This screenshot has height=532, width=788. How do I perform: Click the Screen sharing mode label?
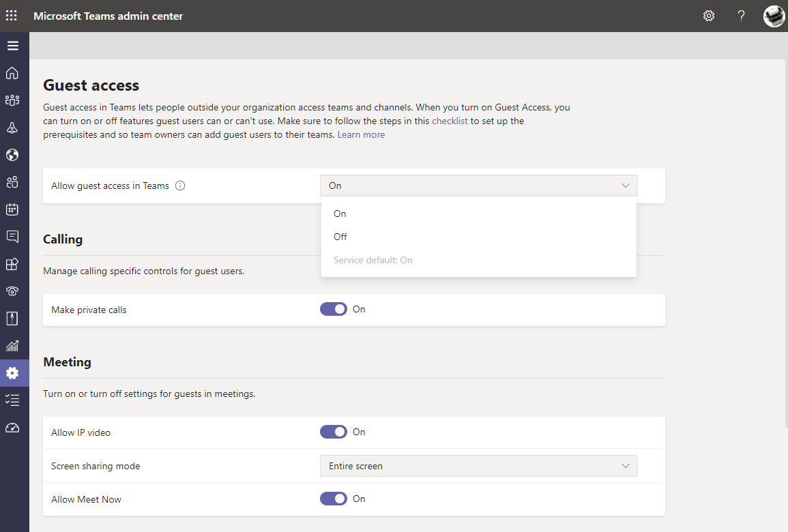coord(96,467)
